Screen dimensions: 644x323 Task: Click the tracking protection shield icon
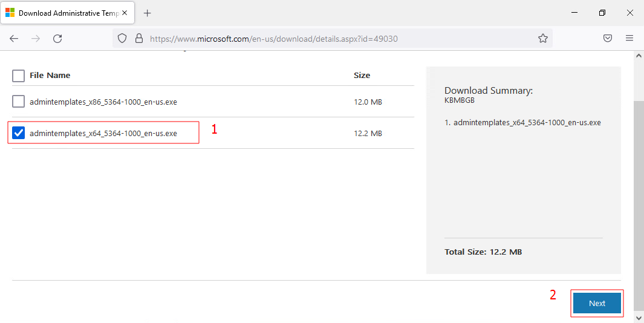[x=122, y=38]
